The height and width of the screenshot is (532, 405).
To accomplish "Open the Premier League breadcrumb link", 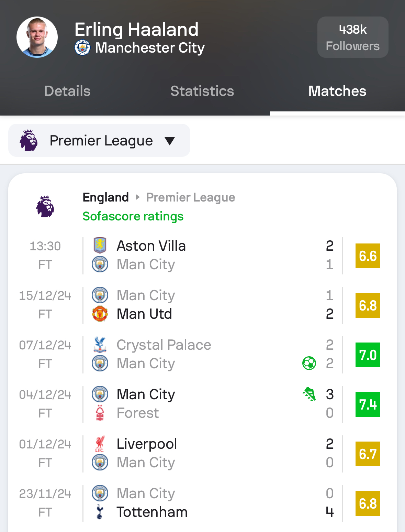I will click(x=191, y=197).
